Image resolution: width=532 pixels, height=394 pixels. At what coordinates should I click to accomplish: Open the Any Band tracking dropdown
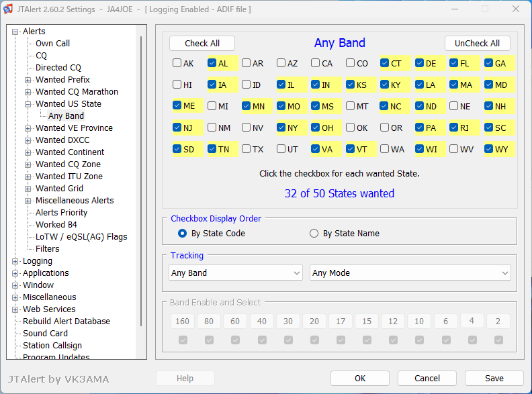[236, 273]
